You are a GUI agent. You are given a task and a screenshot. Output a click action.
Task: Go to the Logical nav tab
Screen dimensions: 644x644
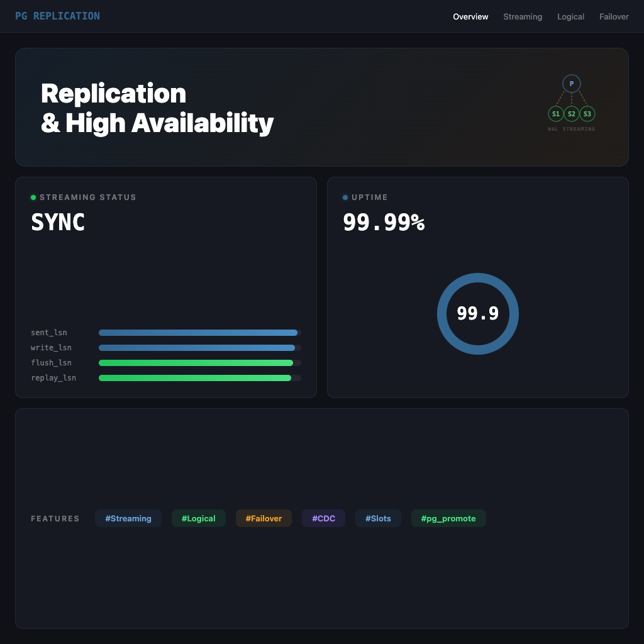[x=570, y=17]
